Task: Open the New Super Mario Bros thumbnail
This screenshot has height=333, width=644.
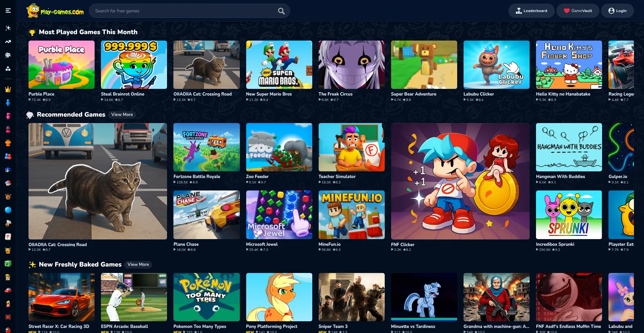Action: [x=279, y=65]
